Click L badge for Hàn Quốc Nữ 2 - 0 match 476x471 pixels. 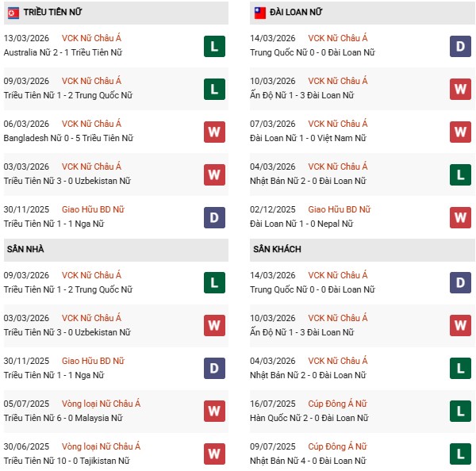pyautogui.click(x=461, y=411)
